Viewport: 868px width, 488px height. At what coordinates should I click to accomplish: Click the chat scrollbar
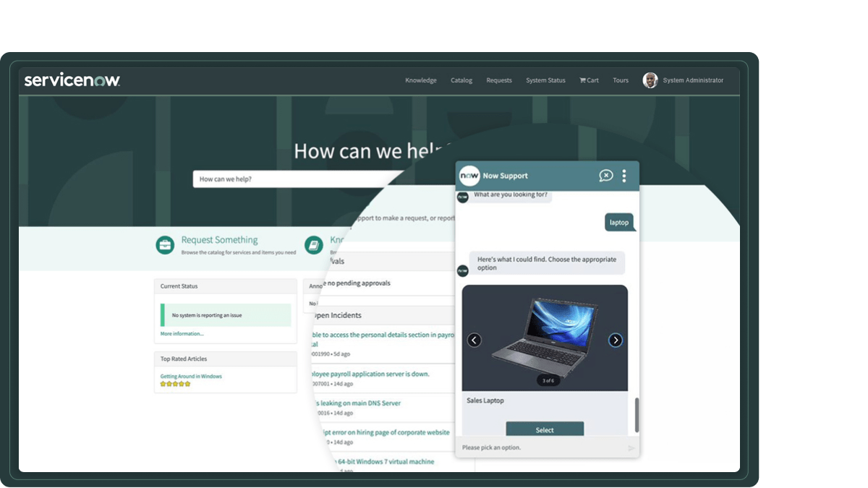637,415
